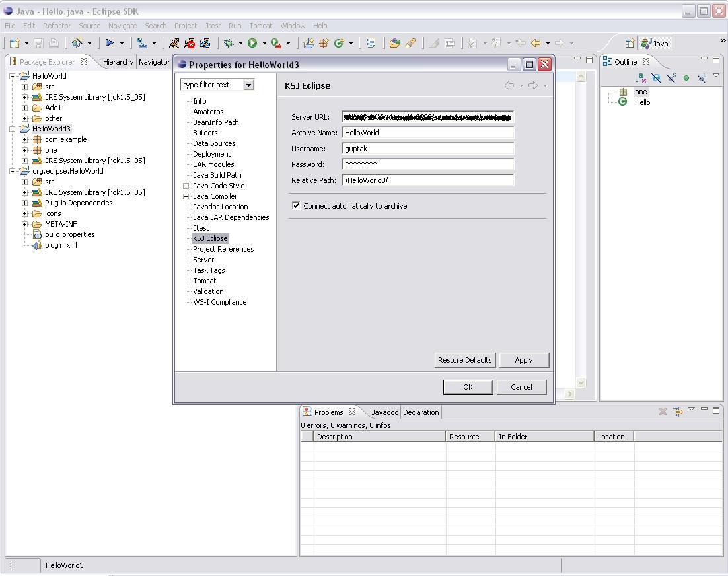Expand Java Compiler in properties tree
Image resolution: width=728 pixels, height=576 pixels.
coord(186,196)
